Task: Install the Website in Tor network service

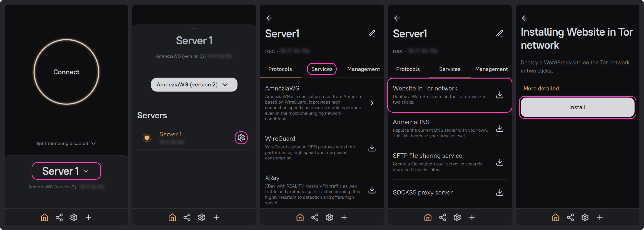Action: (x=500, y=95)
